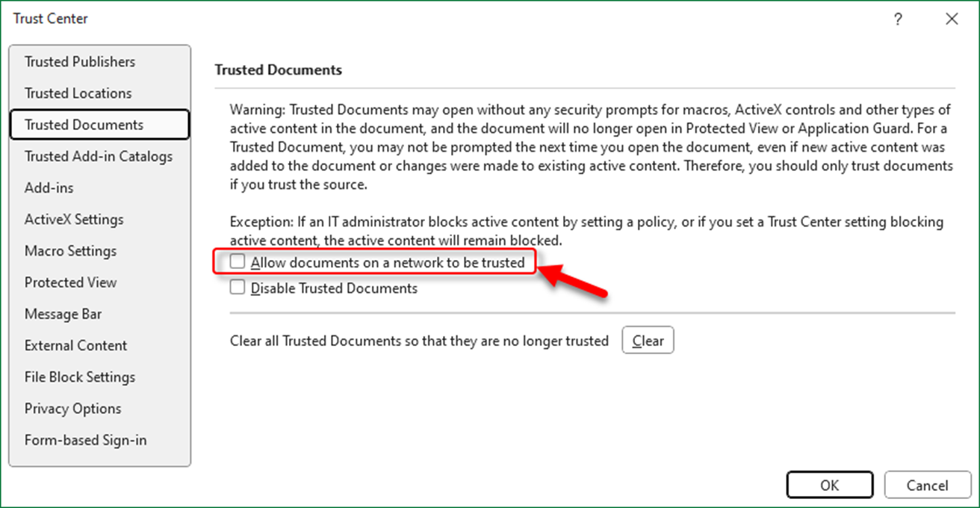Open External Content settings
This screenshot has height=508, width=980.
pos(75,345)
